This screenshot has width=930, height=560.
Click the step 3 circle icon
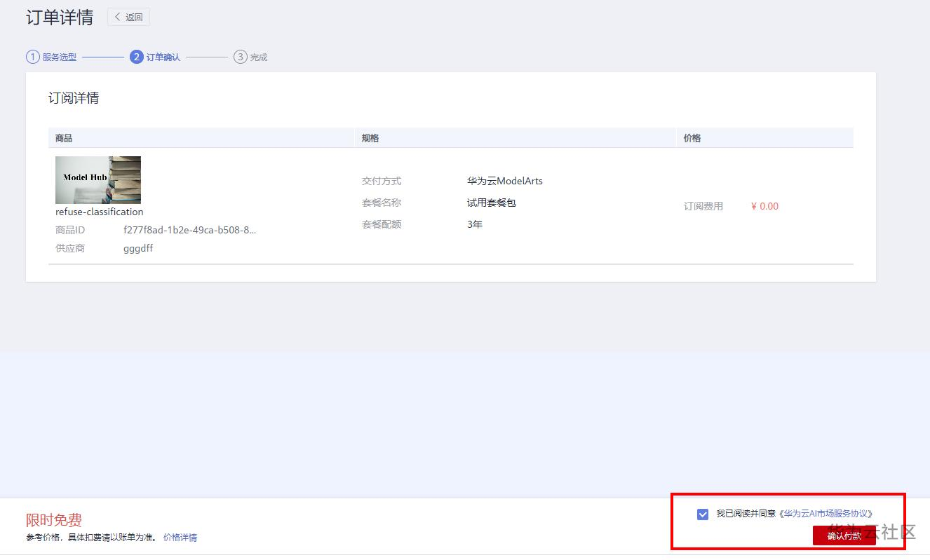pos(241,57)
